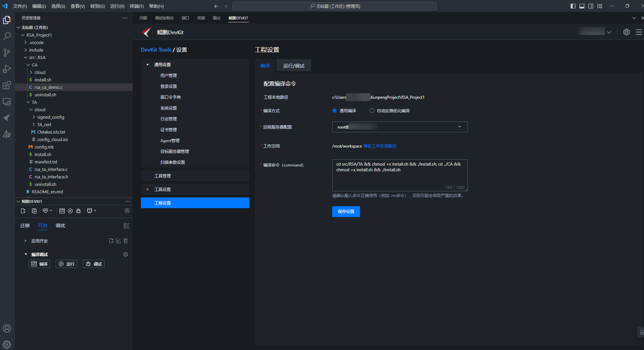
Task: Click the user account icon in DevKit toolbar
Action: [127, 211]
